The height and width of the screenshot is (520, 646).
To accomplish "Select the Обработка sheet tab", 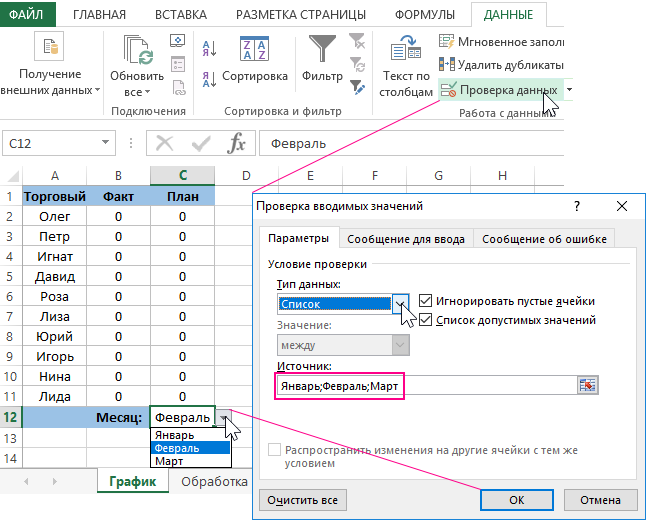I will point(214,482).
